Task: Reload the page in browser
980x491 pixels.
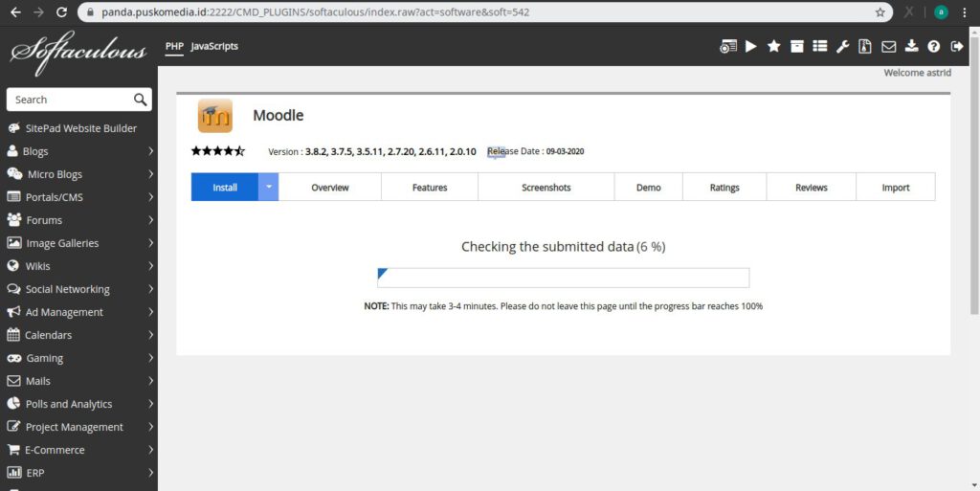Action: tap(61, 11)
